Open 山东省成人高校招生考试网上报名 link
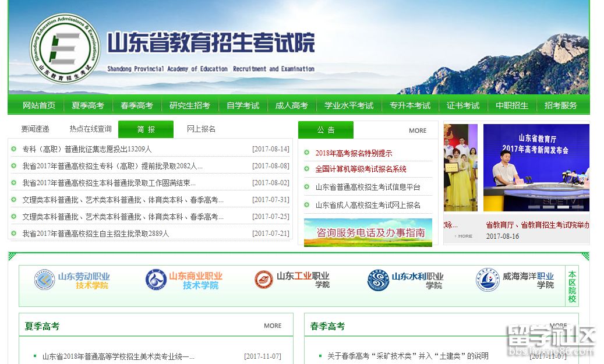This screenshot has height=364, width=604. coord(368,205)
